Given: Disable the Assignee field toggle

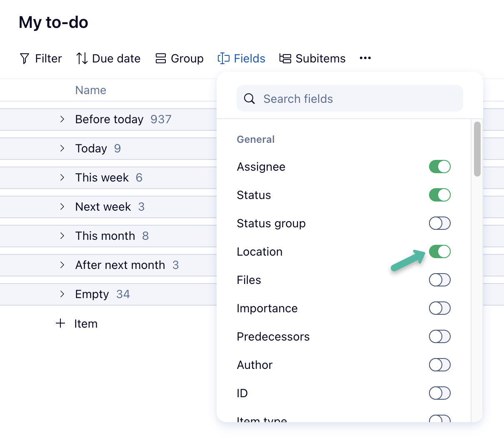Looking at the screenshot, I should click(x=440, y=167).
